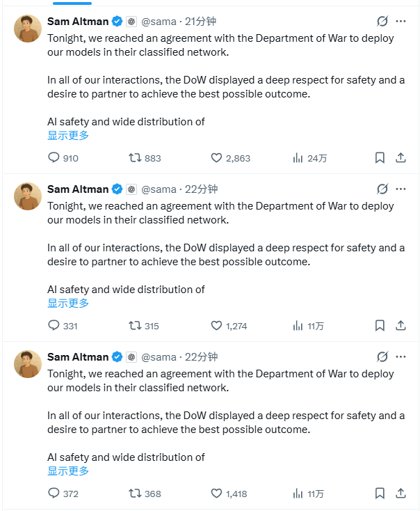
Task: Bookmark the second Sam Altman tweet
Action: point(380,326)
